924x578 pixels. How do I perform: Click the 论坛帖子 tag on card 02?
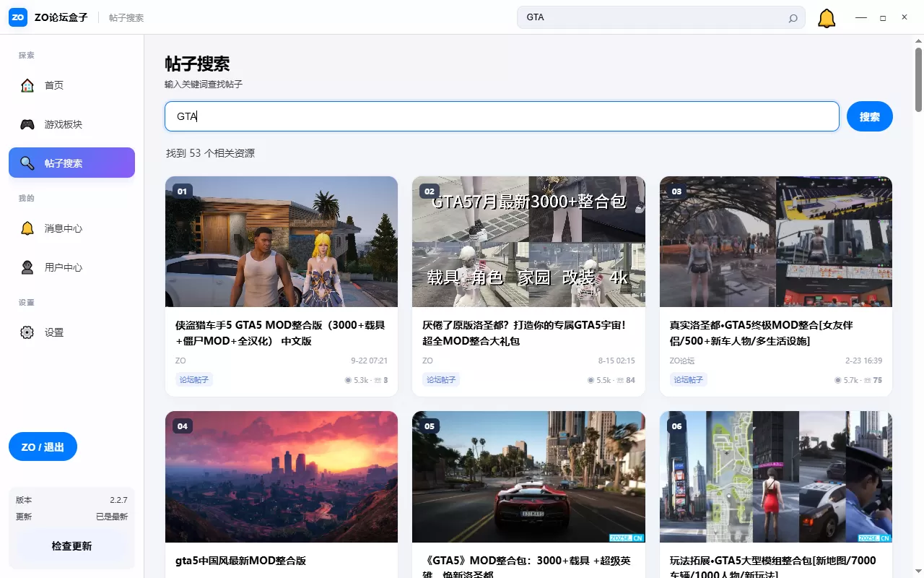[x=441, y=380]
